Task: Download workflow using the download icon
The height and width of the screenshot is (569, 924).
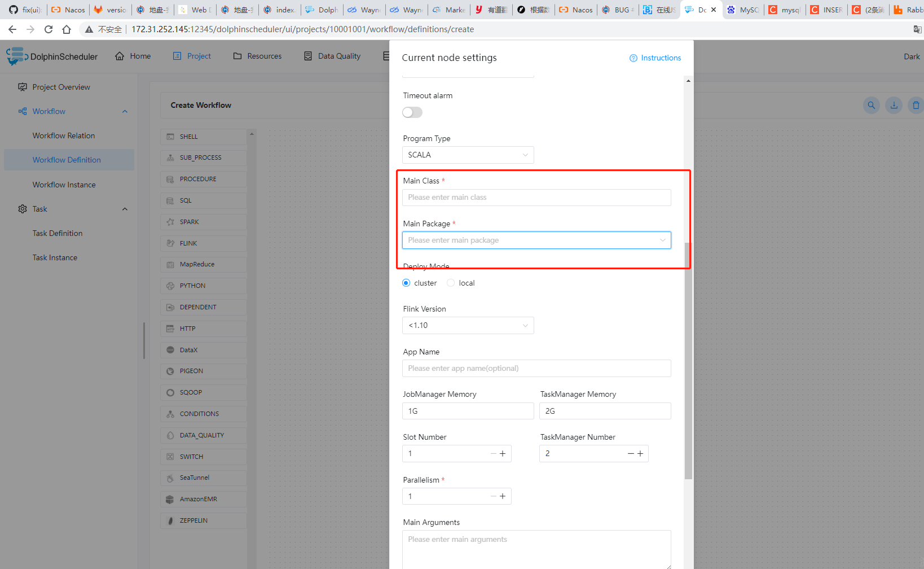Action: [894, 105]
